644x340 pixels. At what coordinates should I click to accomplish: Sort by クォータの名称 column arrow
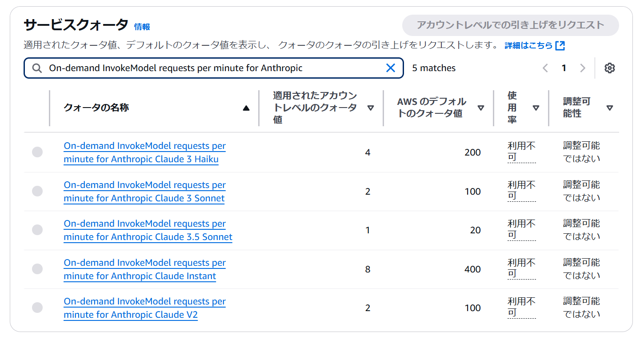pos(246,108)
